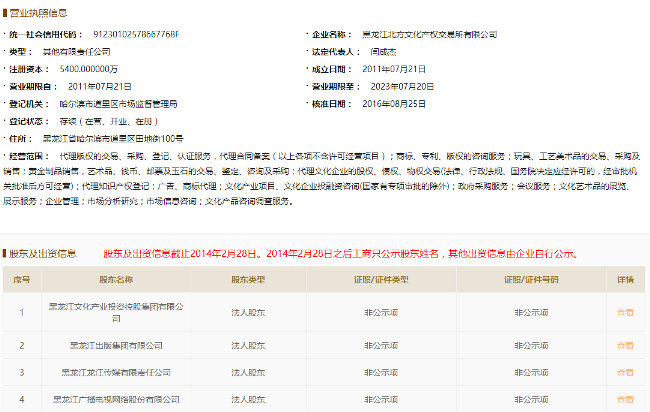Select the 登记机关 authority name value

pyautogui.click(x=118, y=104)
